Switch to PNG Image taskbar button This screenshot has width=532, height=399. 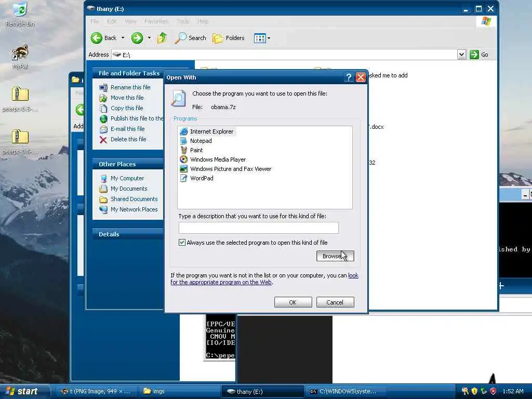tap(96, 391)
